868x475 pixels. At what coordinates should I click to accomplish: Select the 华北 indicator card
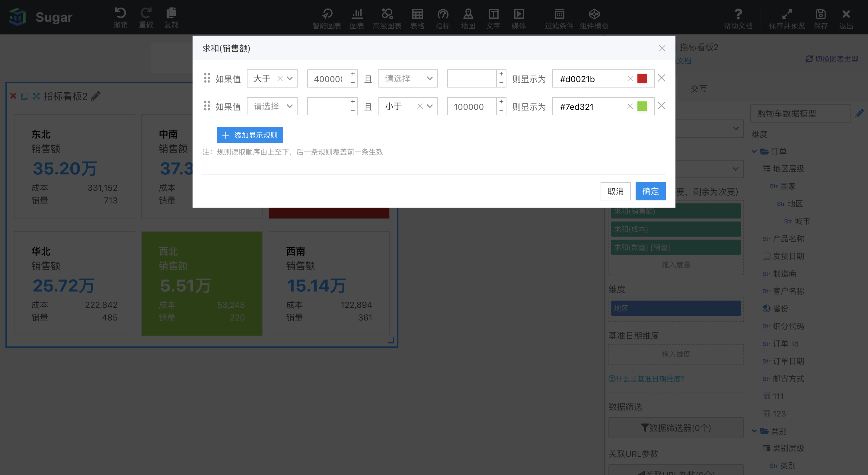75,284
